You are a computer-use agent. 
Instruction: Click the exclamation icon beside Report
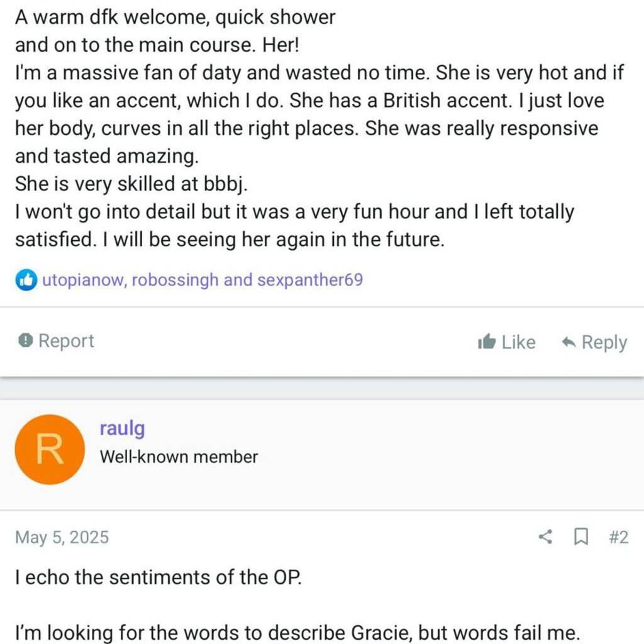pos(25,341)
